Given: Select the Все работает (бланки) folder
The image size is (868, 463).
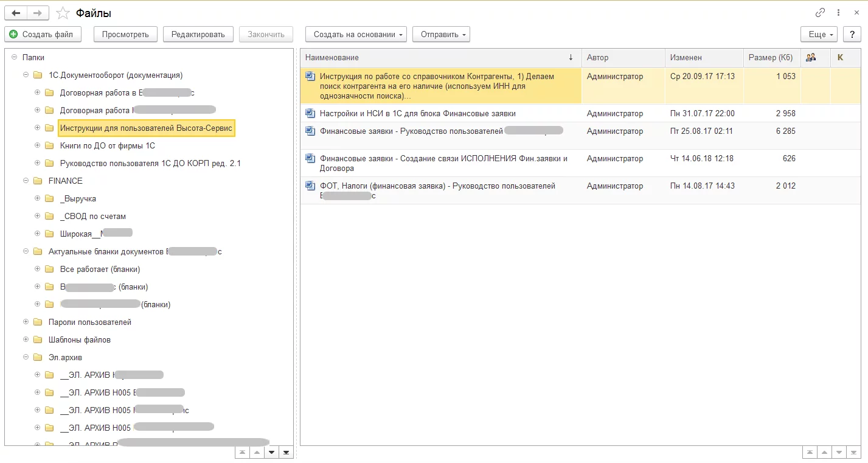Looking at the screenshot, I should click(100, 269).
